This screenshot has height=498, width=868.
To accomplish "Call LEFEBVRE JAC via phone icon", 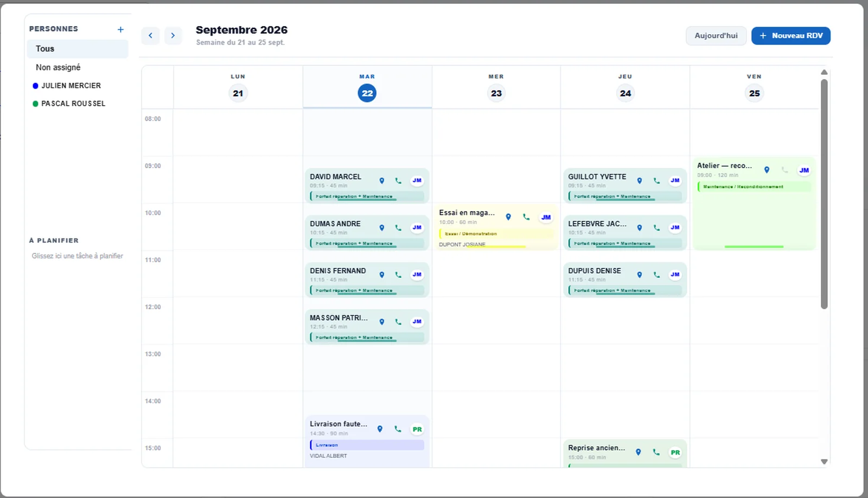I will point(656,228).
